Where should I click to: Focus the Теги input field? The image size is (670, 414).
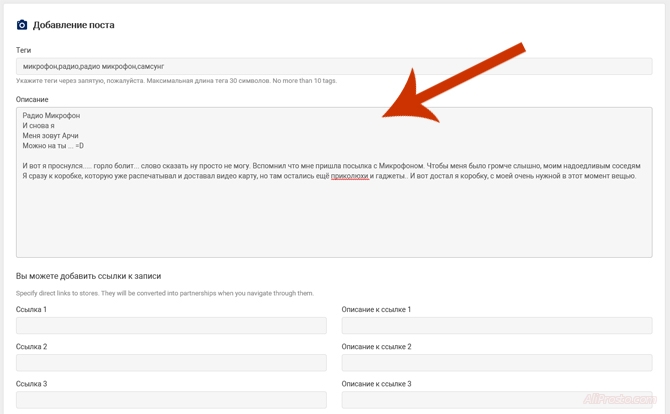334,66
